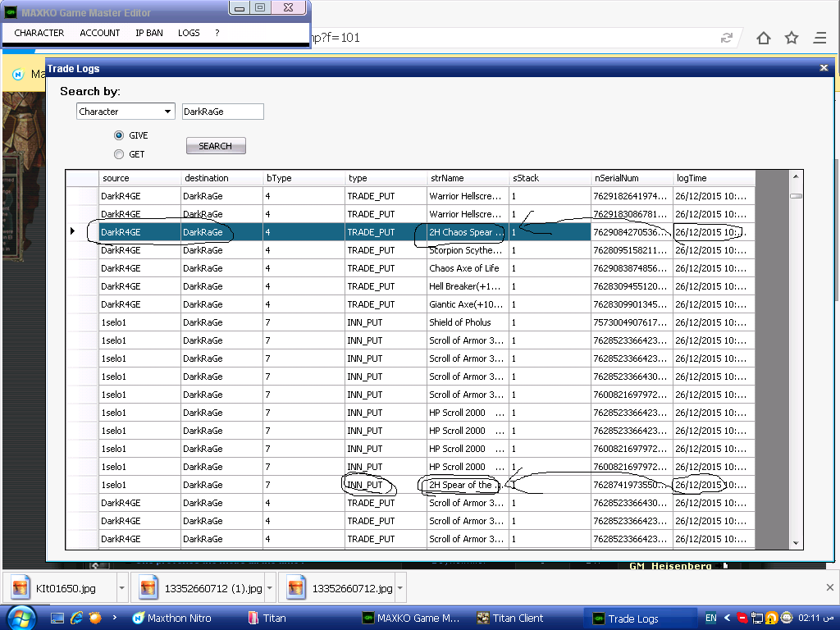The height and width of the screenshot is (630, 840).
Task: Click the browser refresh icon
Action: (x=727, y=38)
